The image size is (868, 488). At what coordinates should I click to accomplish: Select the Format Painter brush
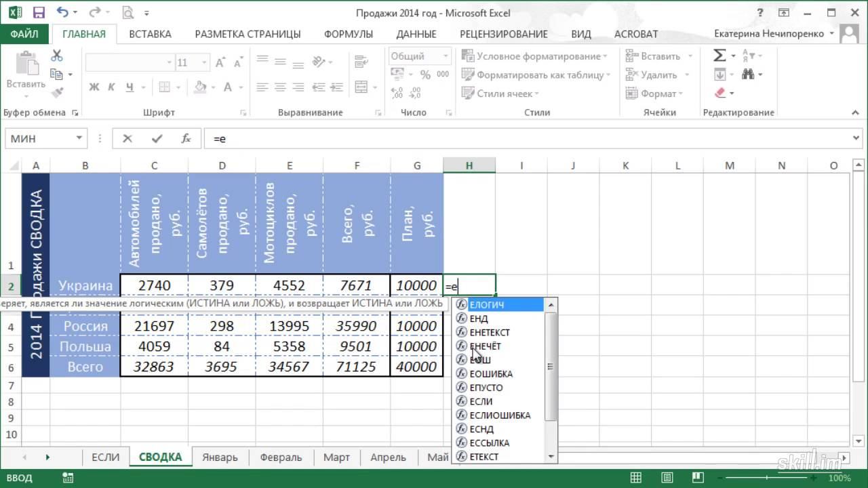click(57, 93)
